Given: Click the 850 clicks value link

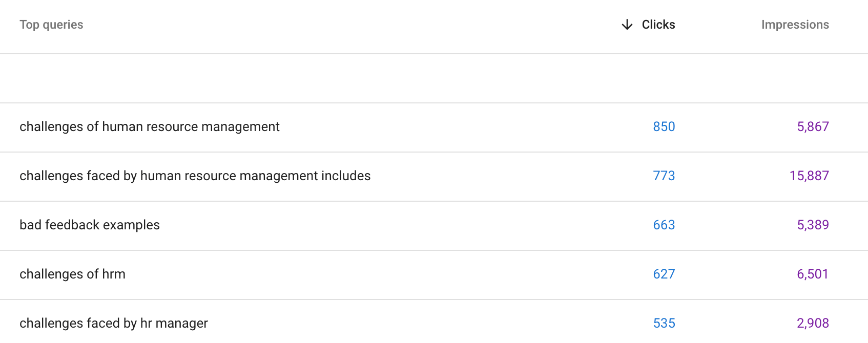Looking at the screenshot, I should tap(664, 126).
